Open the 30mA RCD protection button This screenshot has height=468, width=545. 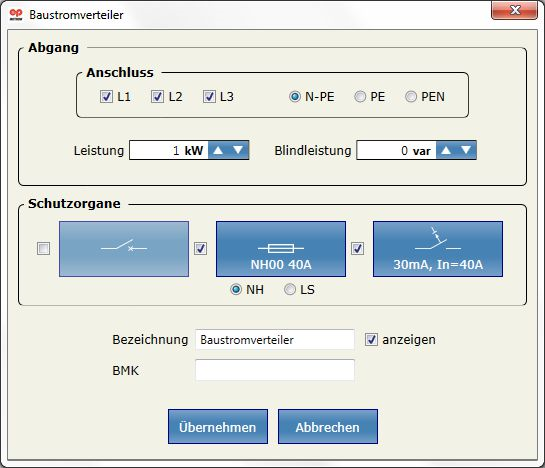[438, 249]
